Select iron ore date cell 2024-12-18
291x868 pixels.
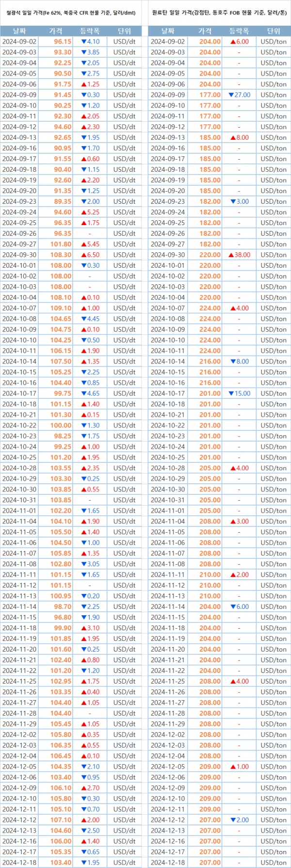coord(19,863)
